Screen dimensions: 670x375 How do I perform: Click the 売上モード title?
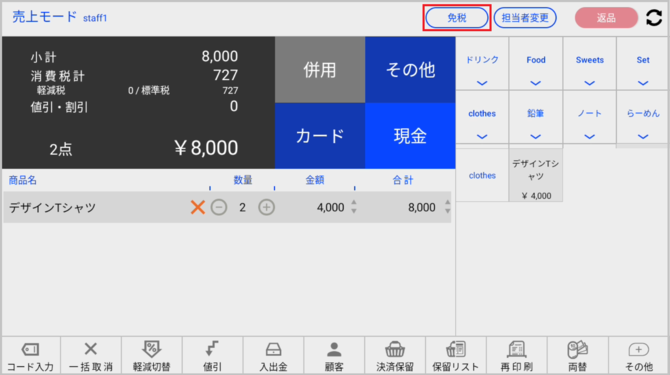click(44, 17)
